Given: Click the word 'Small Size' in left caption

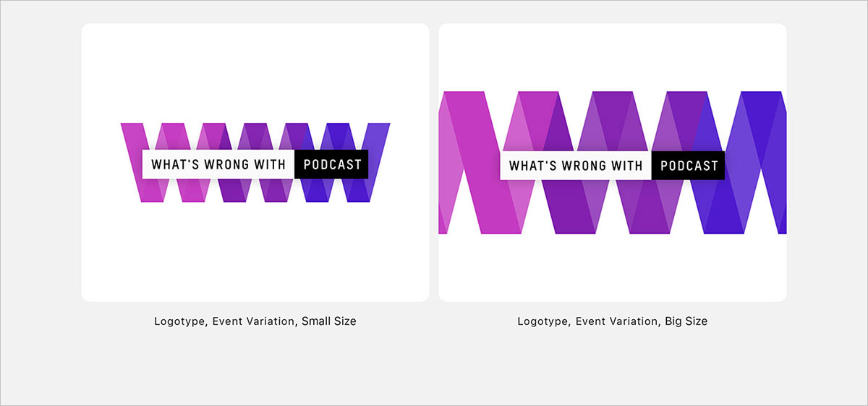Looking at the screenshot, I should (329, 321).
